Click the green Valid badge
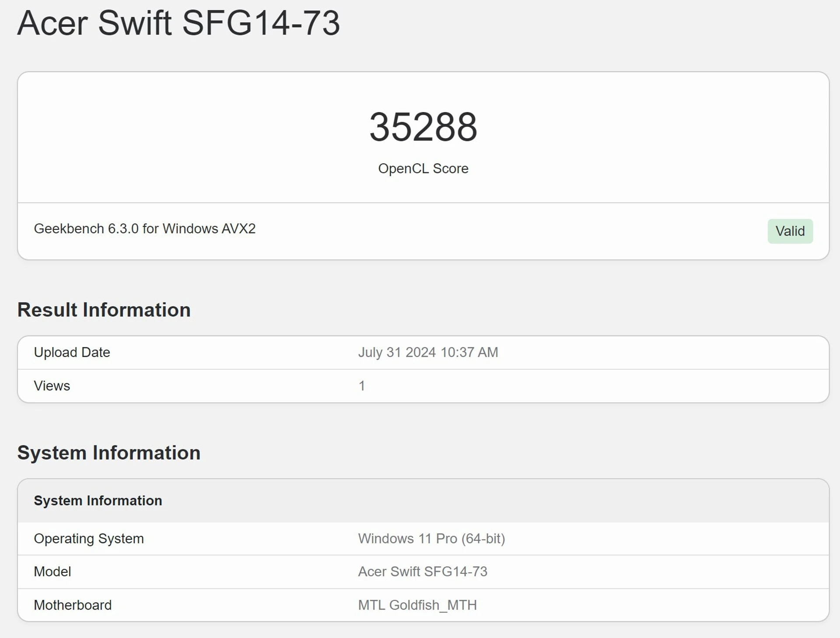 point(790,231)
